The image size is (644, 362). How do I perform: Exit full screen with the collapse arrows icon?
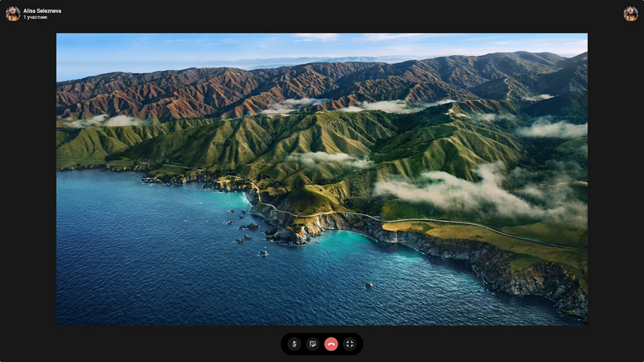[350, 344]
